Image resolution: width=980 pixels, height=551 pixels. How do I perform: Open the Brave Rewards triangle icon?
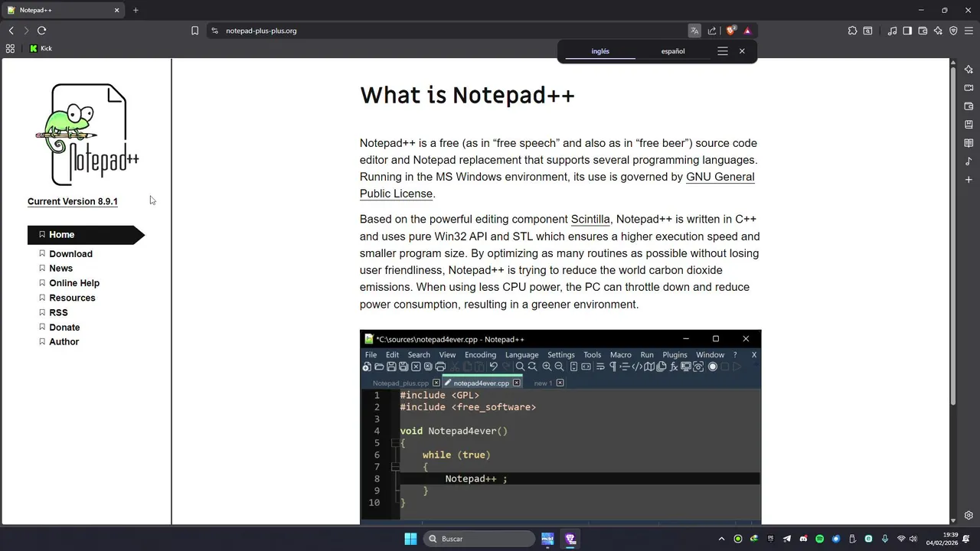tap(747, 31)
